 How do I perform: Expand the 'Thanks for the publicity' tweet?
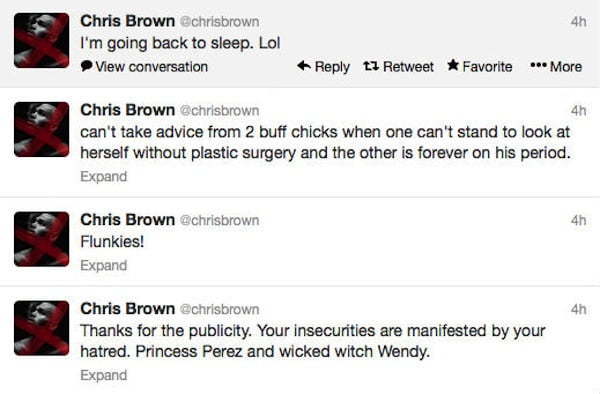coord(104,375)
